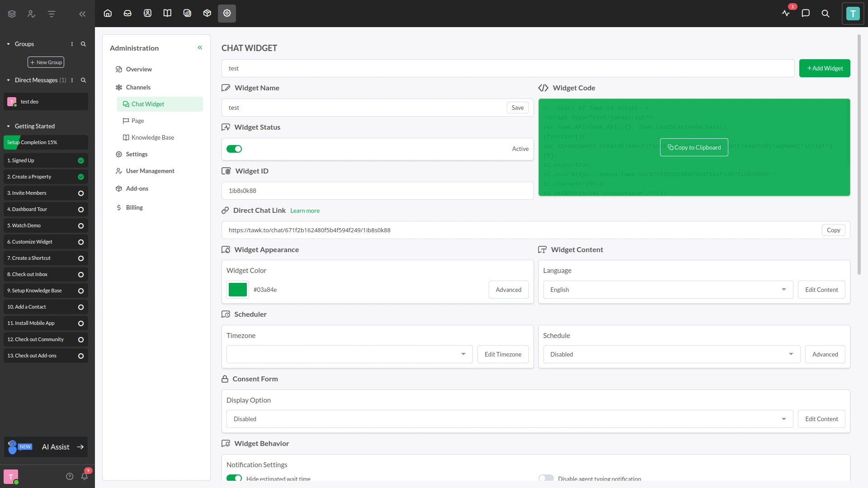The width and height of the screenshot is (868, 488).
Task: Collapse the Getting Started section
Action: [x=8, y=126]
